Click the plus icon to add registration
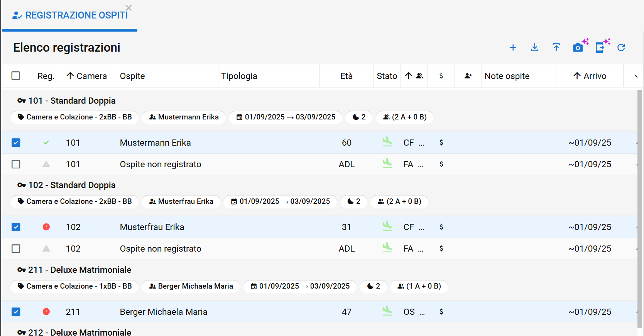The width and height of the screenshot is (644, 336). point(513,47)
